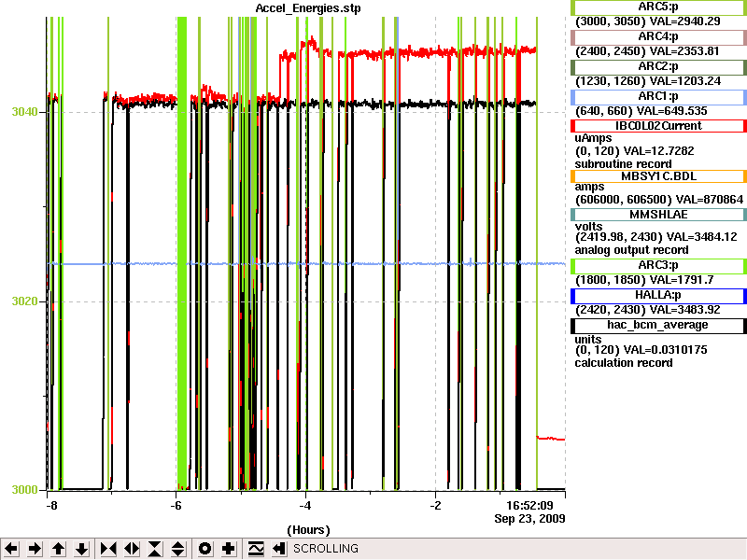The height and width of the screenshot is (560, 747).
Task: Click the Sep 23, 2009 date label
Action: coord(529,518)
